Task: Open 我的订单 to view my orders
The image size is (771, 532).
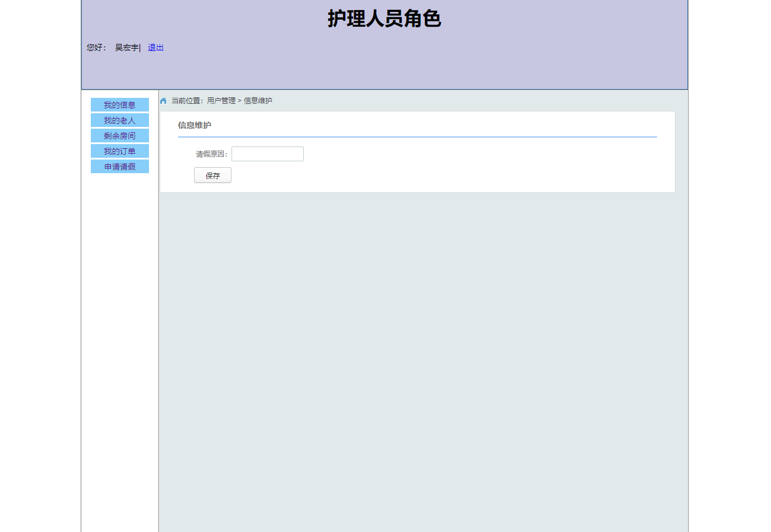Action: tap(119, 151)
